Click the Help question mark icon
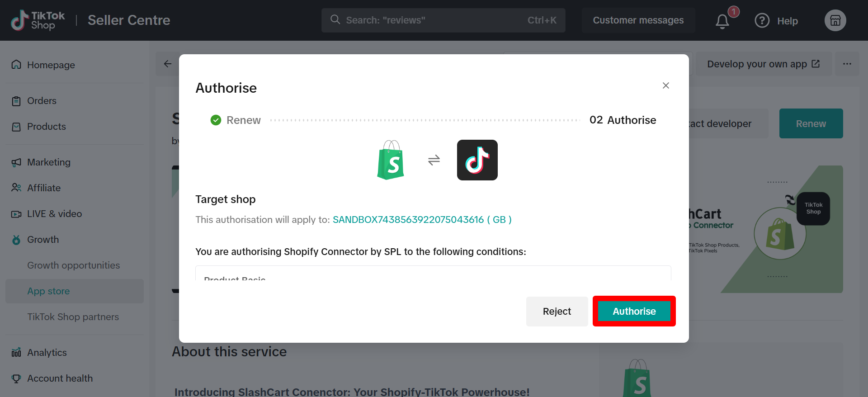Screen dimensions: 868x397 (x=762, y=21)
